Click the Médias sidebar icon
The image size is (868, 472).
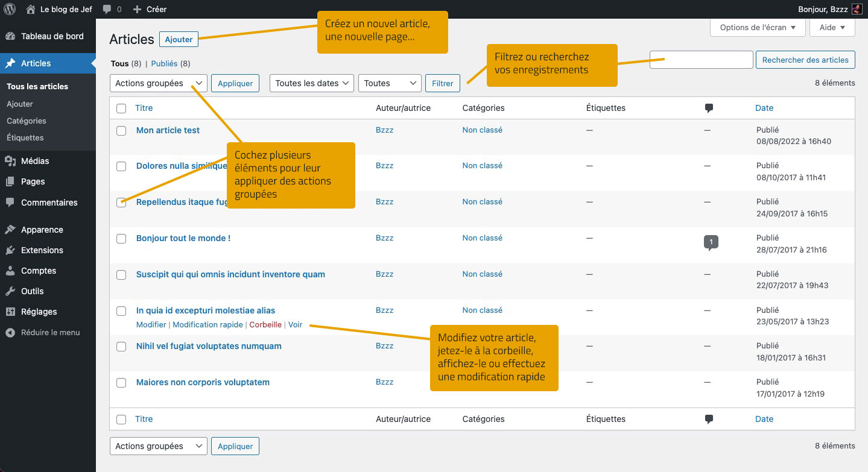[x=10, y=161]
